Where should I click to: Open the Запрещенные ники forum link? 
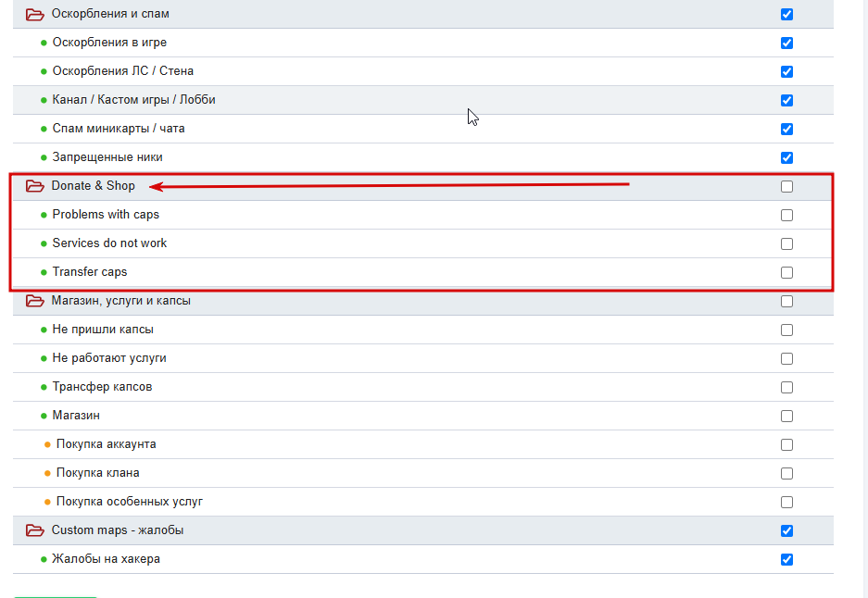tap(107, 157)
